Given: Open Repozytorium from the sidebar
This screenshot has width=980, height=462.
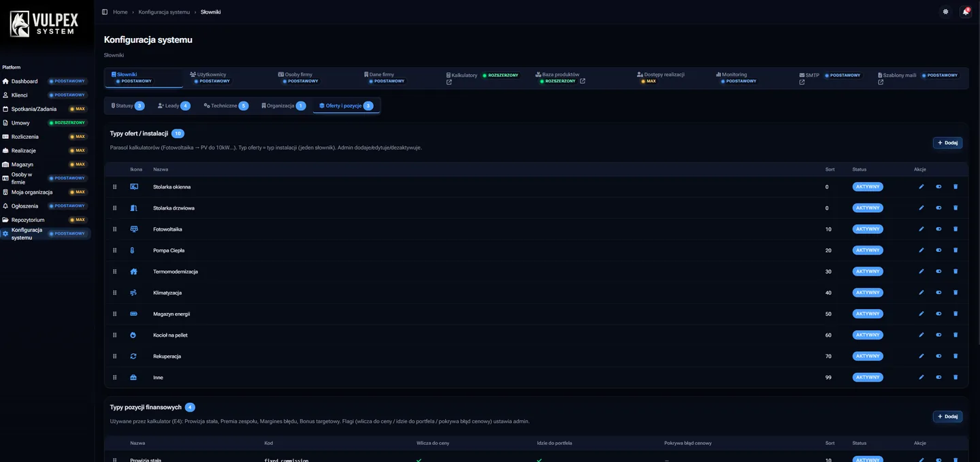Looking at the screenshot, I should point(45,220).
